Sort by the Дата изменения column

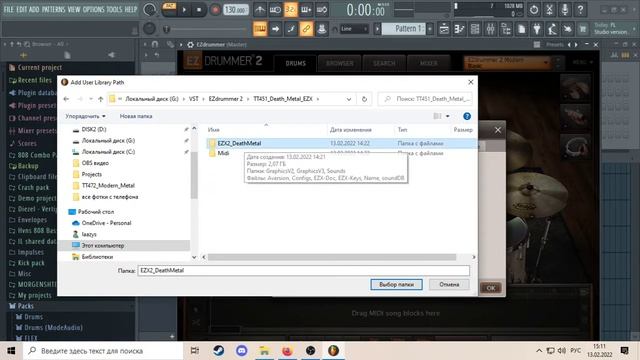[351, 130]
